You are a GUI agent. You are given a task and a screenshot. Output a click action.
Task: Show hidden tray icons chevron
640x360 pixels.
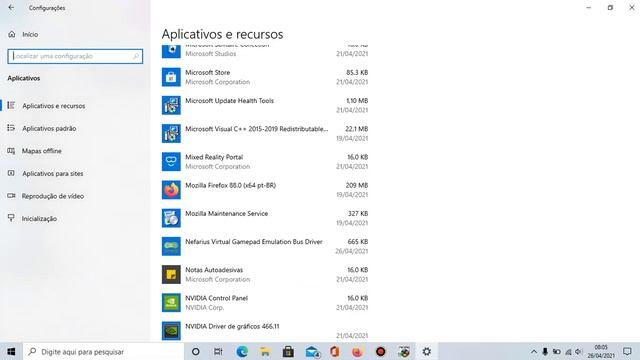533,351
